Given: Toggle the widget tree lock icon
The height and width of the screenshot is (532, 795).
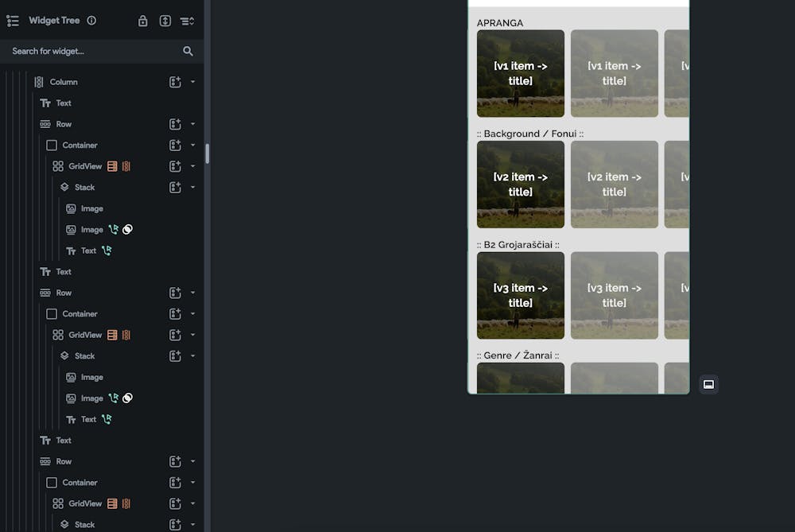Looking at the screenshot, I should coord(143,21).
